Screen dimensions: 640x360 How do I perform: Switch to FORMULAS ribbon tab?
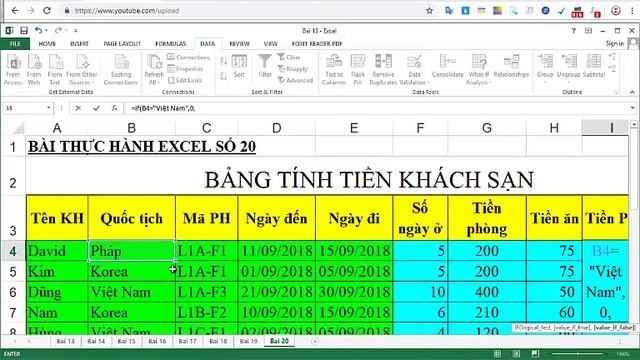click(x=171, y=44)
